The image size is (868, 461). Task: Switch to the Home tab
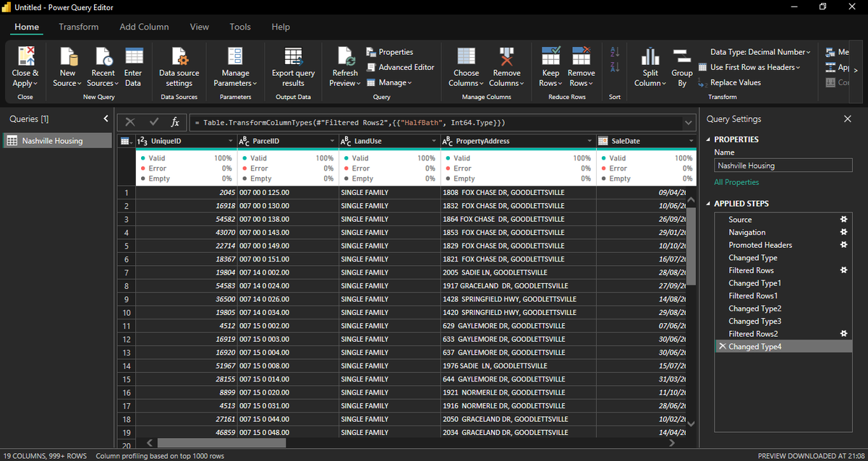[27, 27]
